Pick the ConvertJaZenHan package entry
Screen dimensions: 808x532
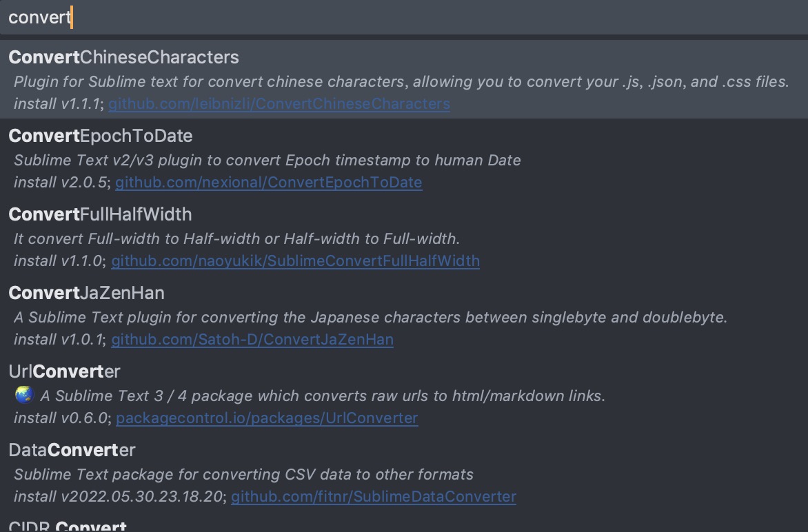(x=404, y=315)
